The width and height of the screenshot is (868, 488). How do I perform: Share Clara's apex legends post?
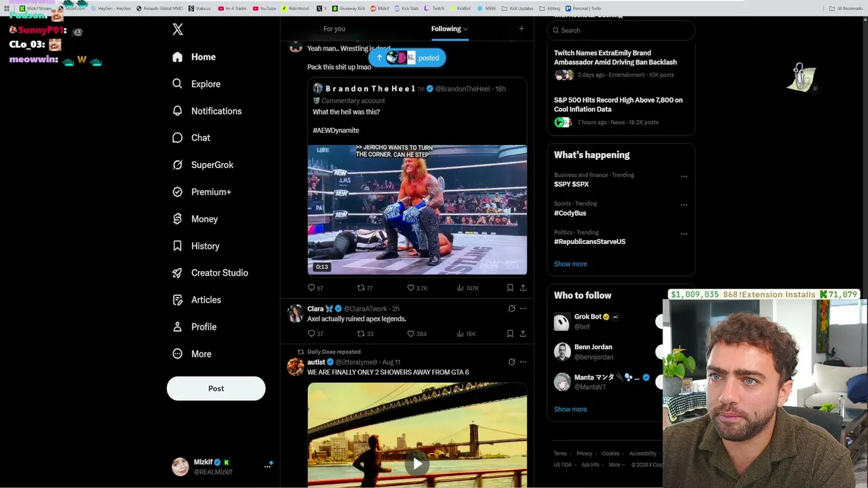pos(523,333)
